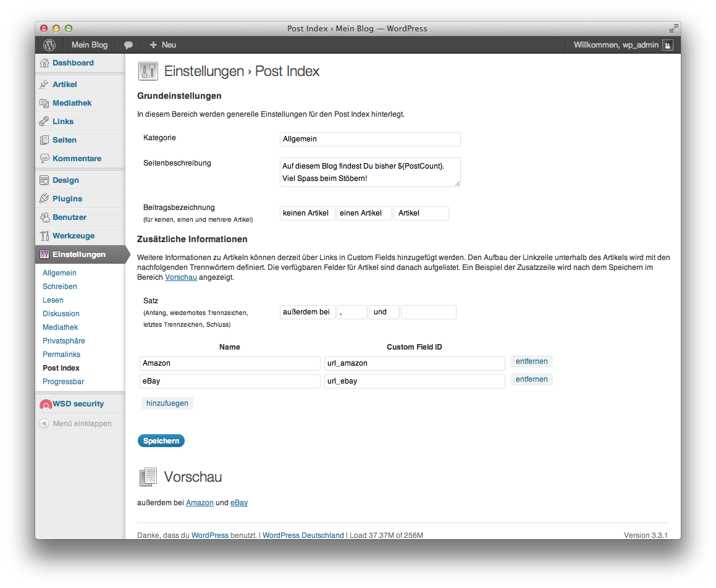
Task: Edit the Amazon name field
Action: click(x=230, y=363)
